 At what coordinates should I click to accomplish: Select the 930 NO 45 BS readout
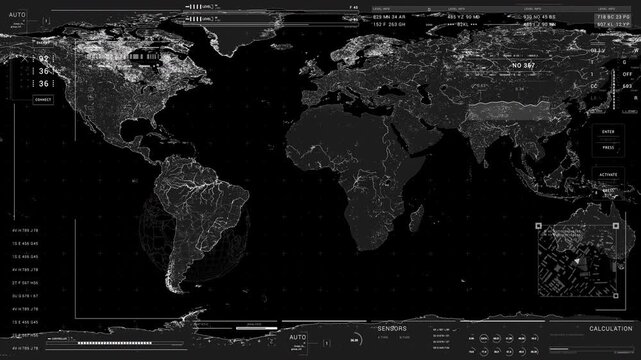(x=540, y=17)
